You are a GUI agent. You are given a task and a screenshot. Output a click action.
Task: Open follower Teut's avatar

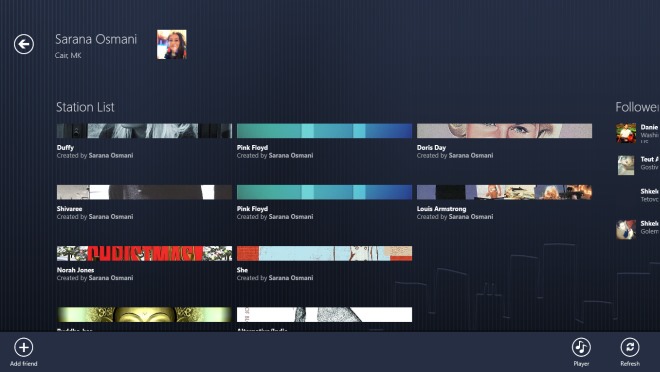tap(626, 165)
